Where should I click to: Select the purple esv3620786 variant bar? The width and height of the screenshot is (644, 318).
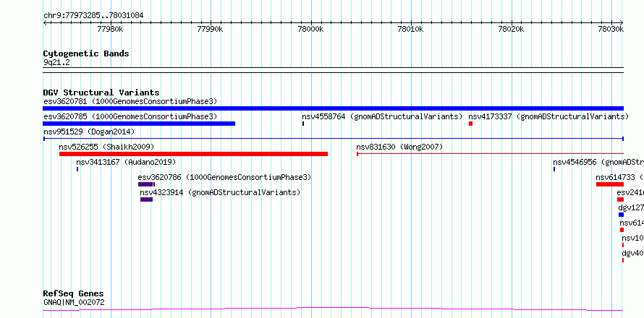146,184
